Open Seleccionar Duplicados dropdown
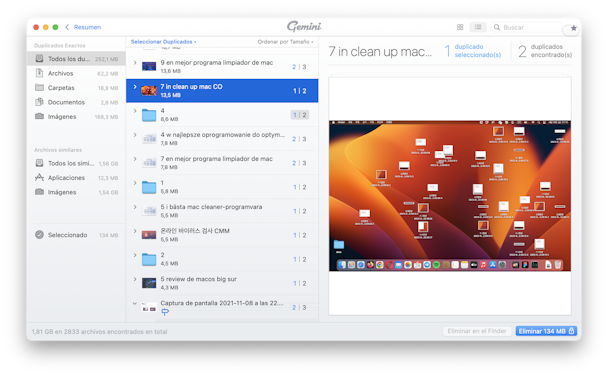Viewport: 608px width, 376px height. point(163,41)
